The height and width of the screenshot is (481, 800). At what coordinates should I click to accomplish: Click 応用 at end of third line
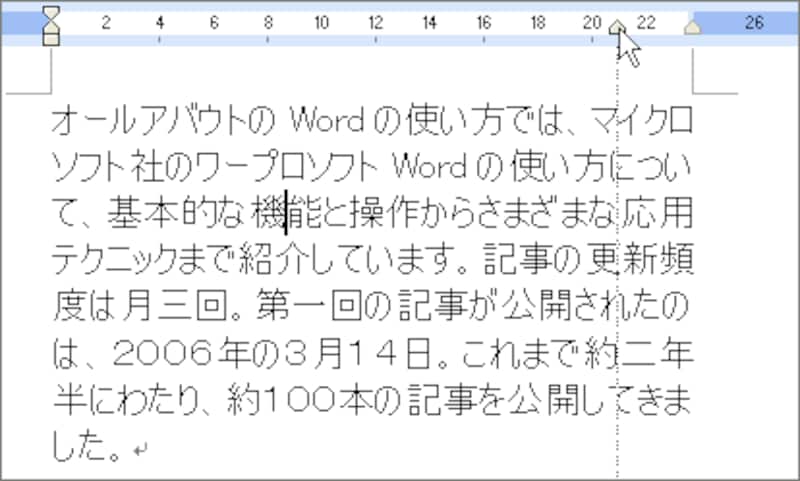coord(658,212)
